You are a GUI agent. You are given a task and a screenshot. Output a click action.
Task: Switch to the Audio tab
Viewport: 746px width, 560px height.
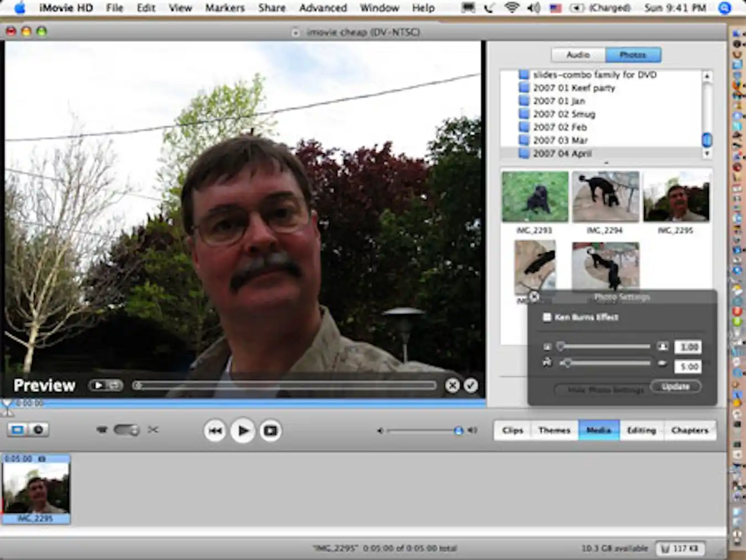point(577,55)
